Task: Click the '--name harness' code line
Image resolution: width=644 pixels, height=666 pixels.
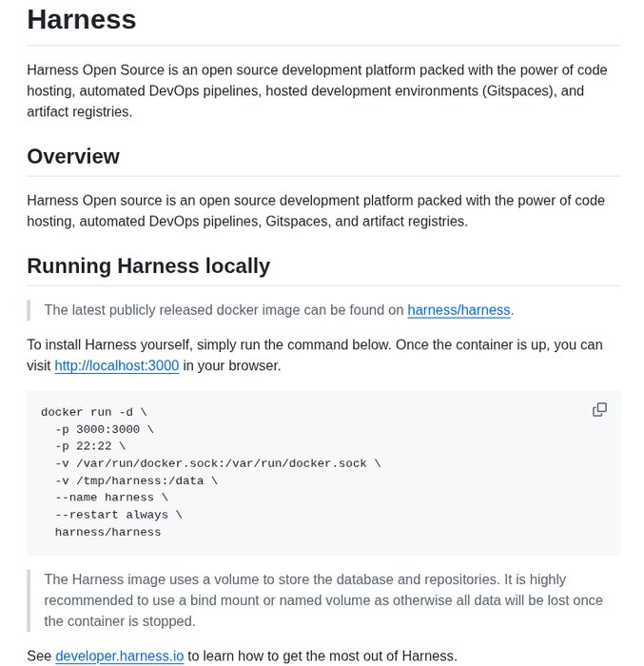Action: 110,498
